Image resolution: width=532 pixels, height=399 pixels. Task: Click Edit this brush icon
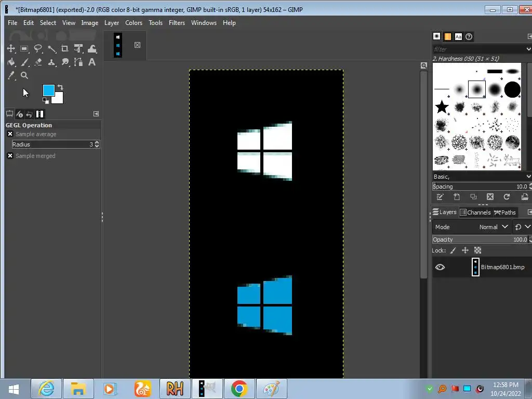(440, 197)
